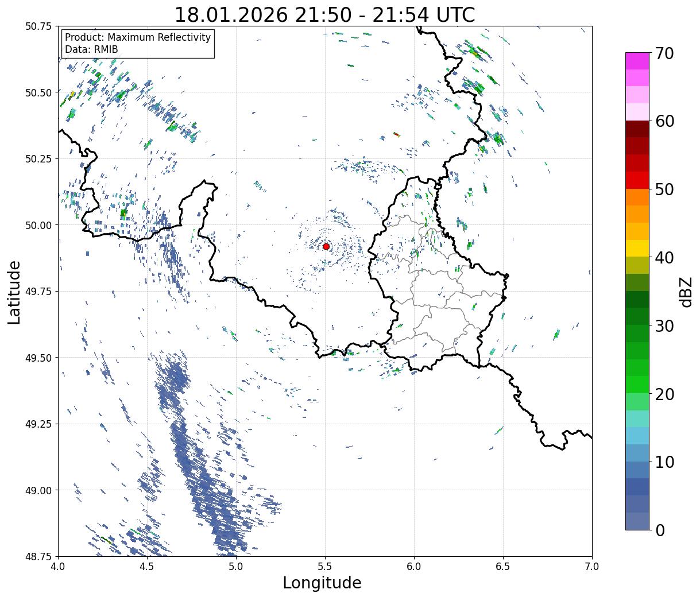Click the red radar location marker

click(326, 246)
